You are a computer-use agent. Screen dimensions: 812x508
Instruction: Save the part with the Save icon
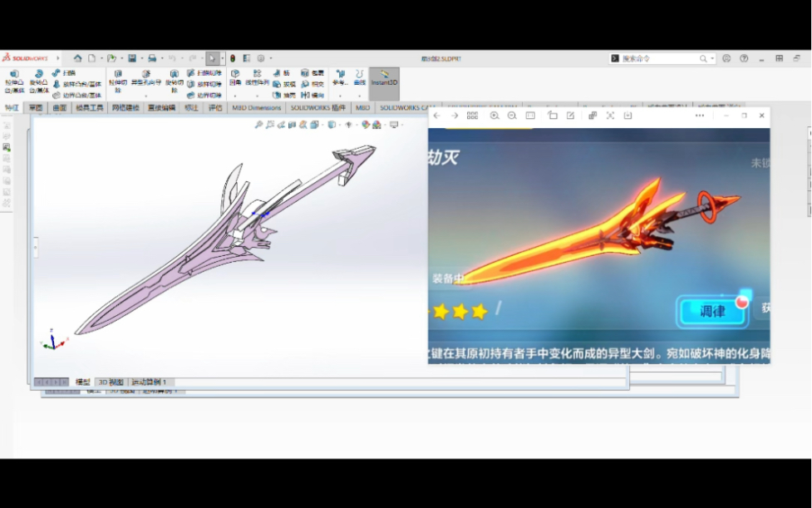coord(132,58)
